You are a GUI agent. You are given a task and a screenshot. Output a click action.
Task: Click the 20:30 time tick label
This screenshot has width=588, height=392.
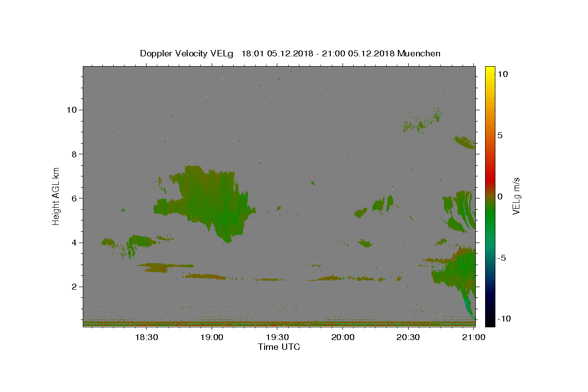(408, 337)
